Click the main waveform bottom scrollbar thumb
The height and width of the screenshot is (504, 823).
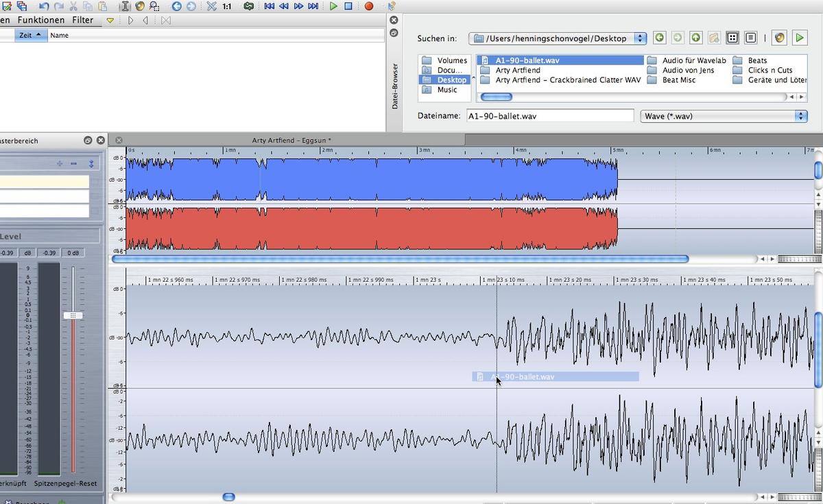click(229, 496)
